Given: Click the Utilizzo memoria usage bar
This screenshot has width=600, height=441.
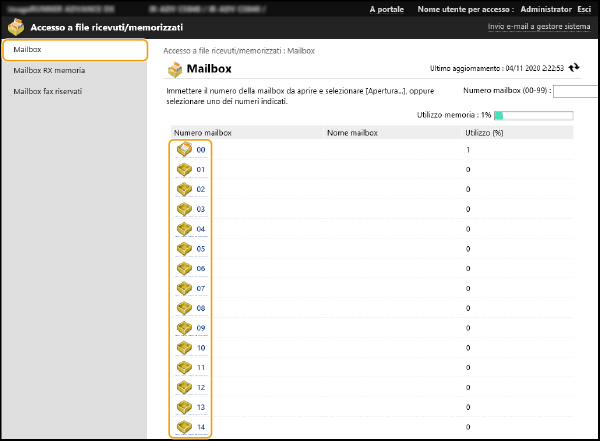Looking at the screenshot, I should (533, 116).
